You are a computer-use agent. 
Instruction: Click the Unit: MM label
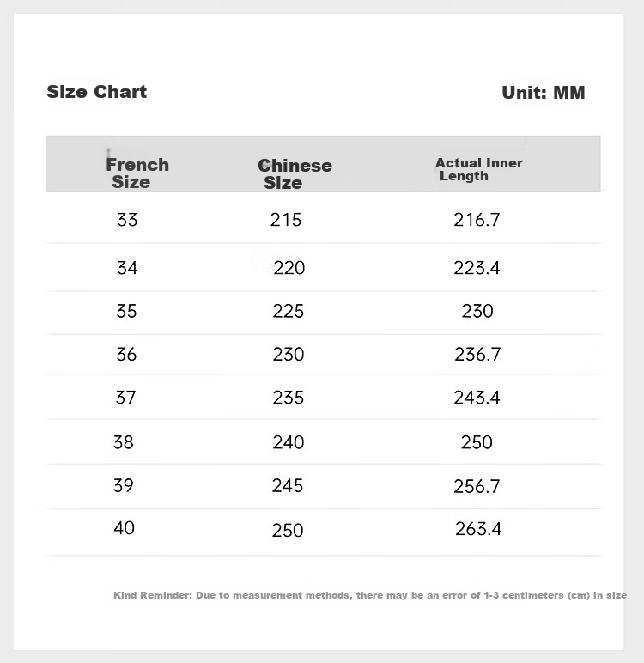(x=544, y=93)
